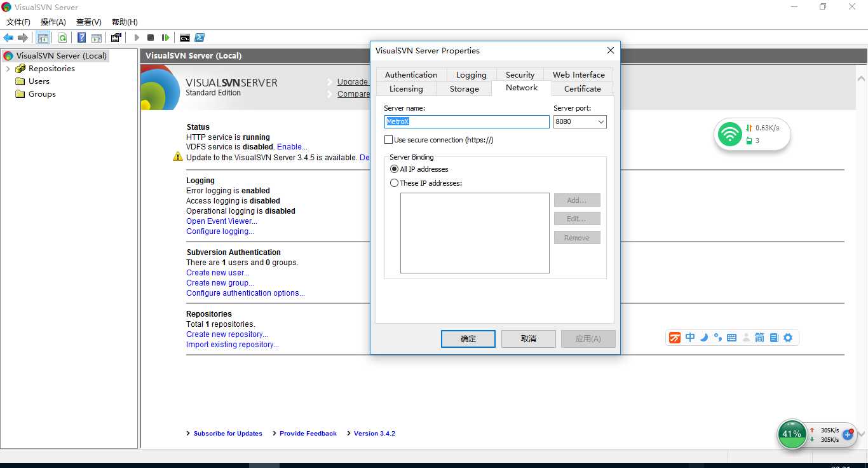This screenshot has height=468, width=868.
Task: Click the green Wi-Fi floating widget icon
Action: point(730,134)
